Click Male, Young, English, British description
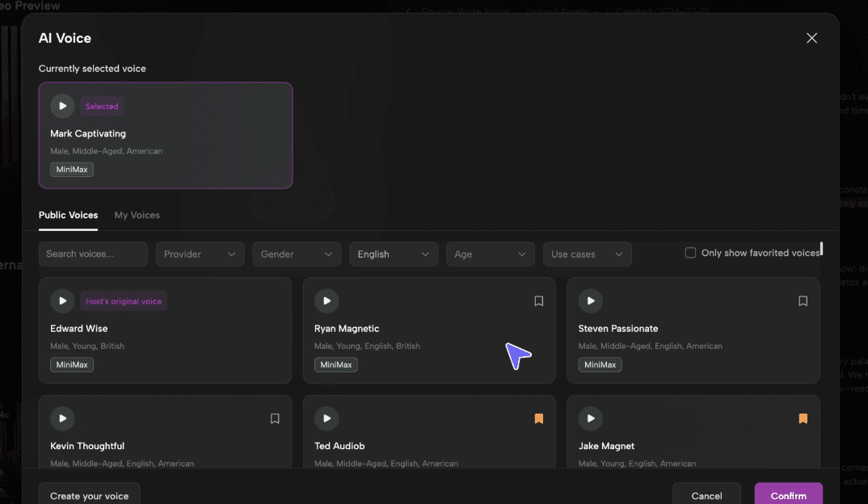 click(x=367, y=346)
